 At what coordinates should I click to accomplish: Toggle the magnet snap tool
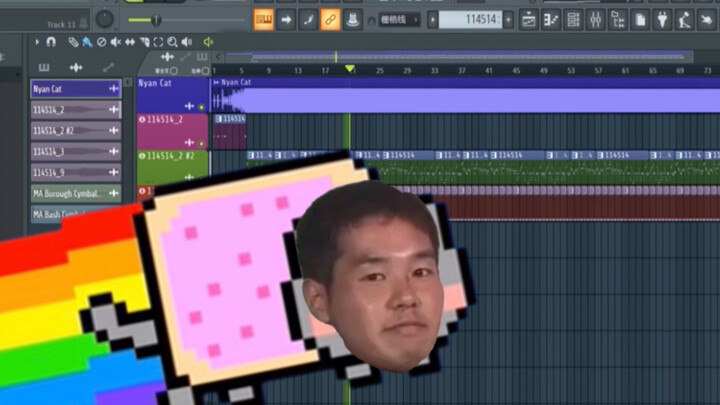(x=51, y=42)
